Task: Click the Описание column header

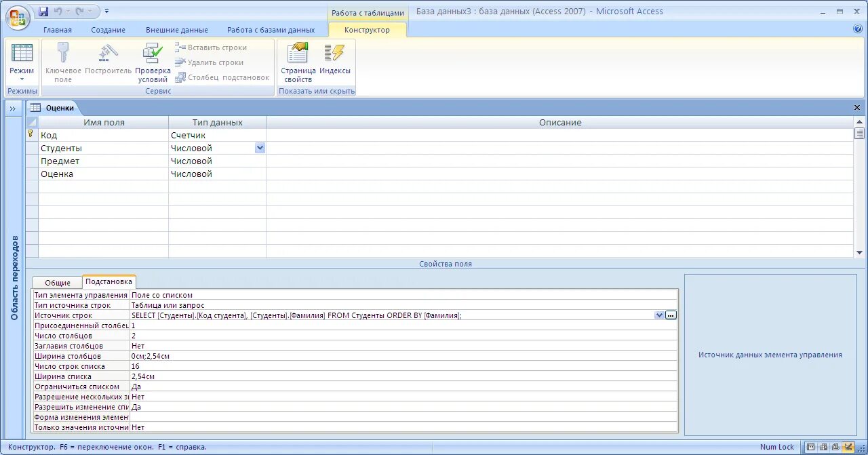Action: click(x=560, y=122)
